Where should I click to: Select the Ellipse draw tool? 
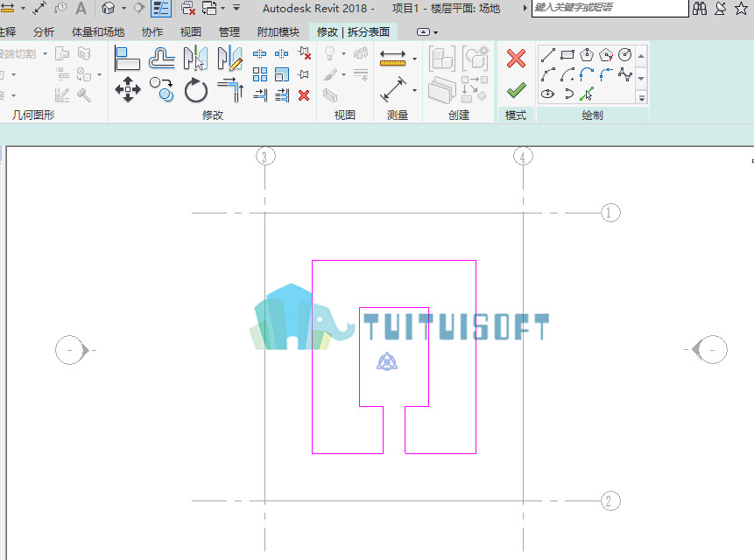(547, 94)
